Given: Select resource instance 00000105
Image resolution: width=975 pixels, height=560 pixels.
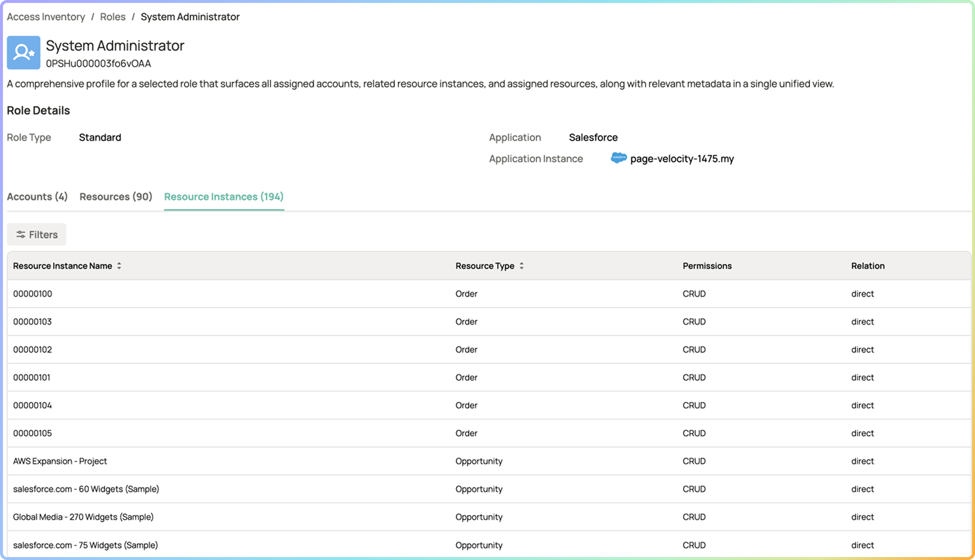Looking at the screenshot, I should tap(32, 433).
